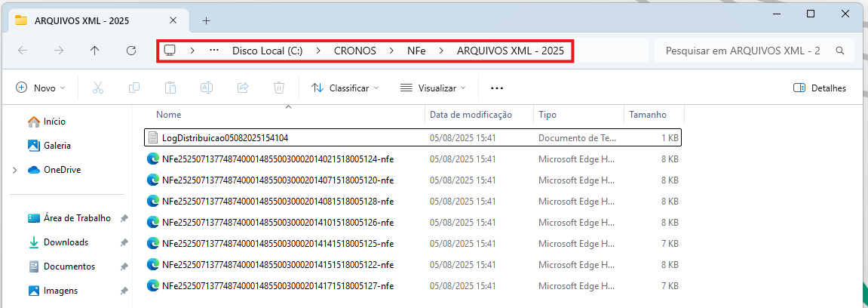Select file ending 2014021518005124-nfe
Viewport: 868px width, 308px height.
tap(413, 159)
